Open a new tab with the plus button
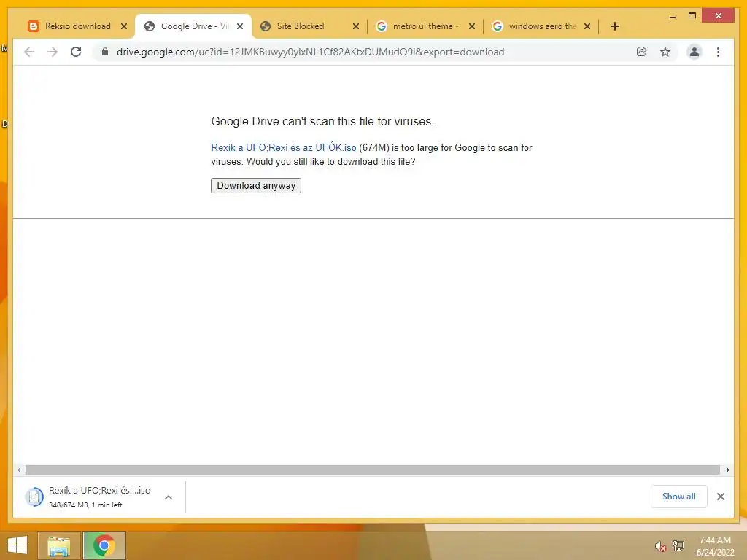 (x=614, y=26)
